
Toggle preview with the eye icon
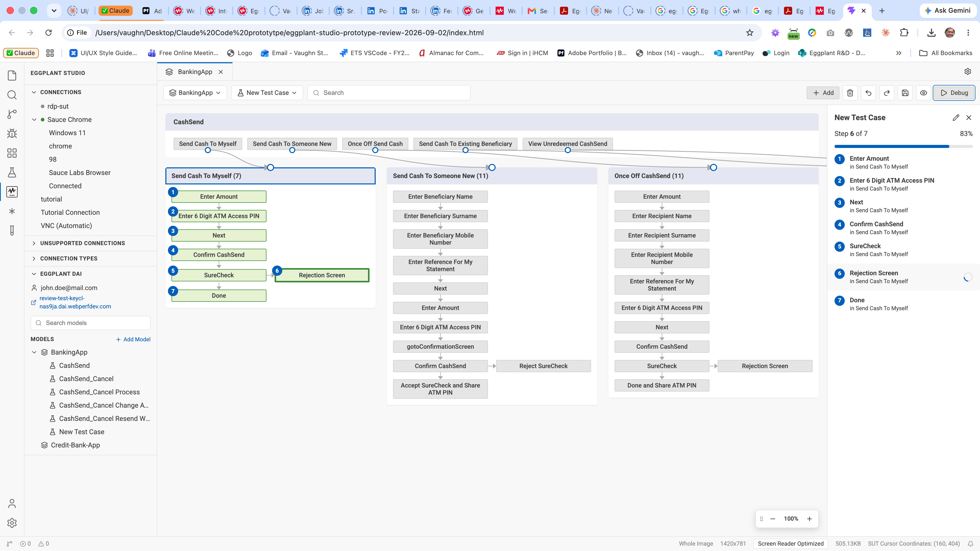(x=923, y=93)
